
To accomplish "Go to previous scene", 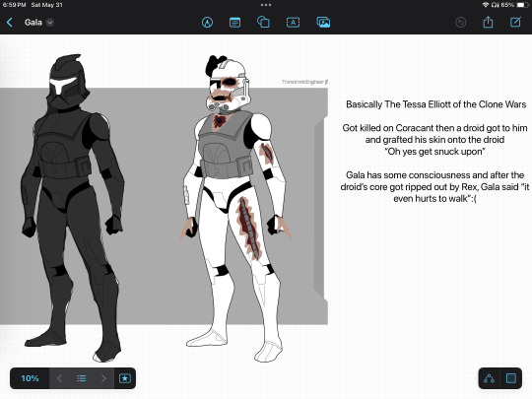I will [x=59, y=378].
